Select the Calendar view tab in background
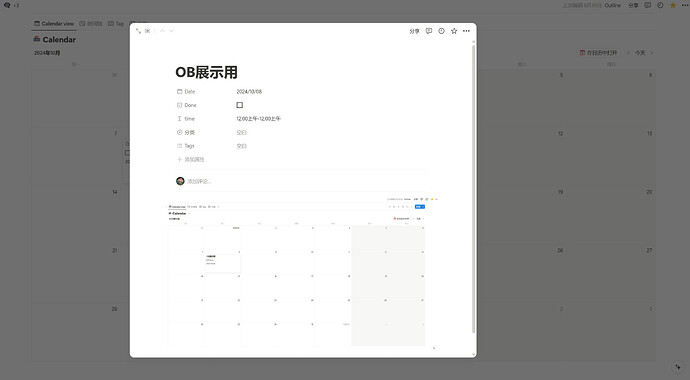This screenshot has height=380, width=690. point(54,24)
